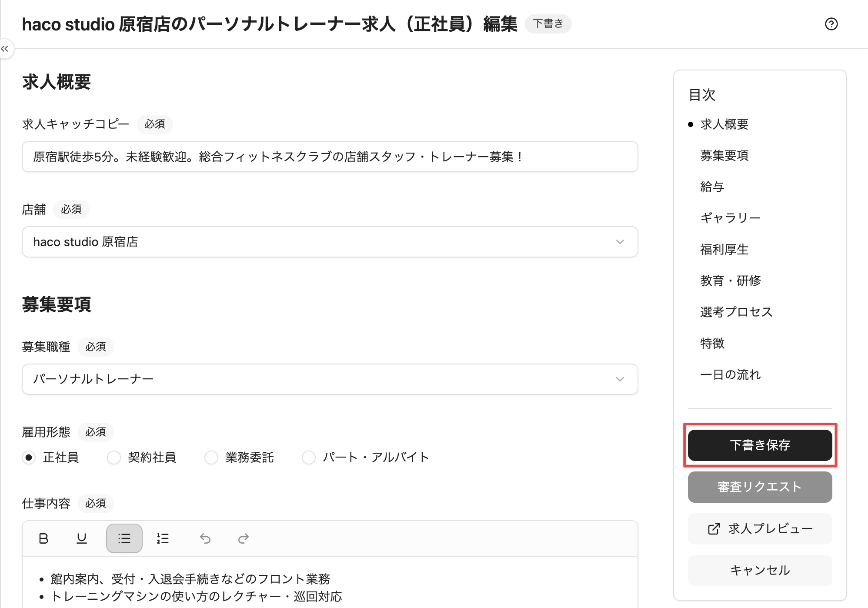
Task: Click the キャンセル button
Action: click(x=760, y=571)
